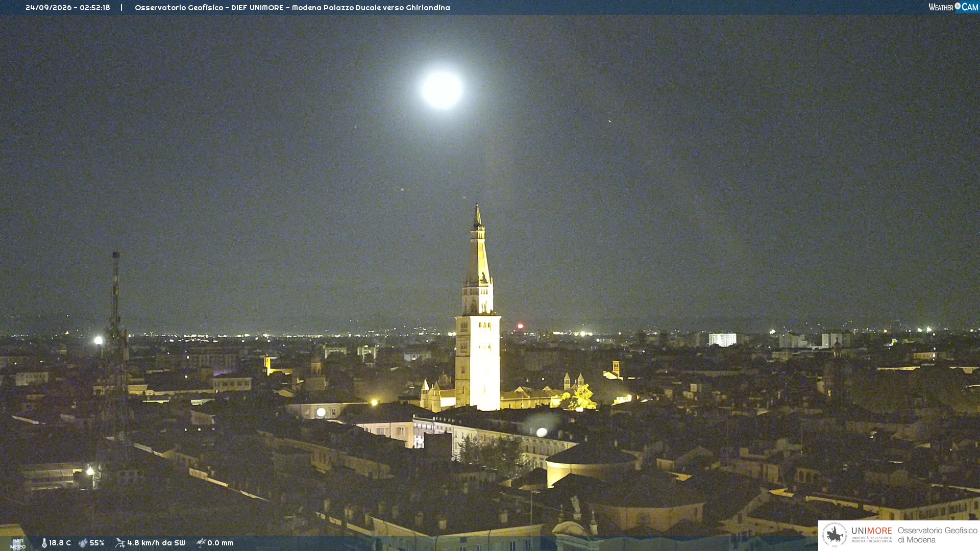This screenshot has height=551, width=980.
Task: Click the 24/09/2026 date stamp
Action: tap(48, 8)
